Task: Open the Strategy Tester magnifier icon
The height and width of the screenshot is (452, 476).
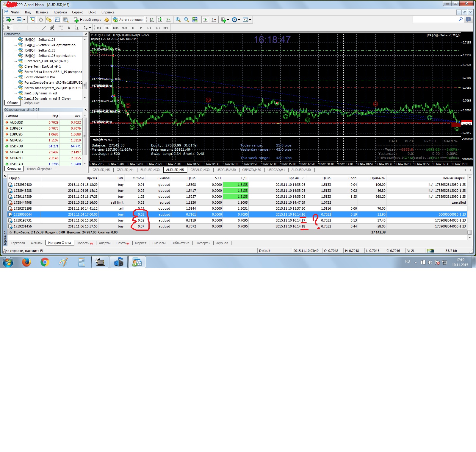Action: pos(66,20)
